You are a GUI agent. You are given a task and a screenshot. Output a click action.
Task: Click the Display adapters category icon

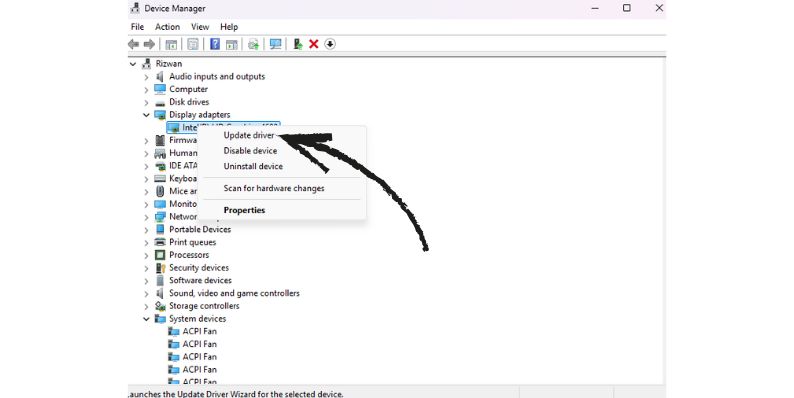160,115
